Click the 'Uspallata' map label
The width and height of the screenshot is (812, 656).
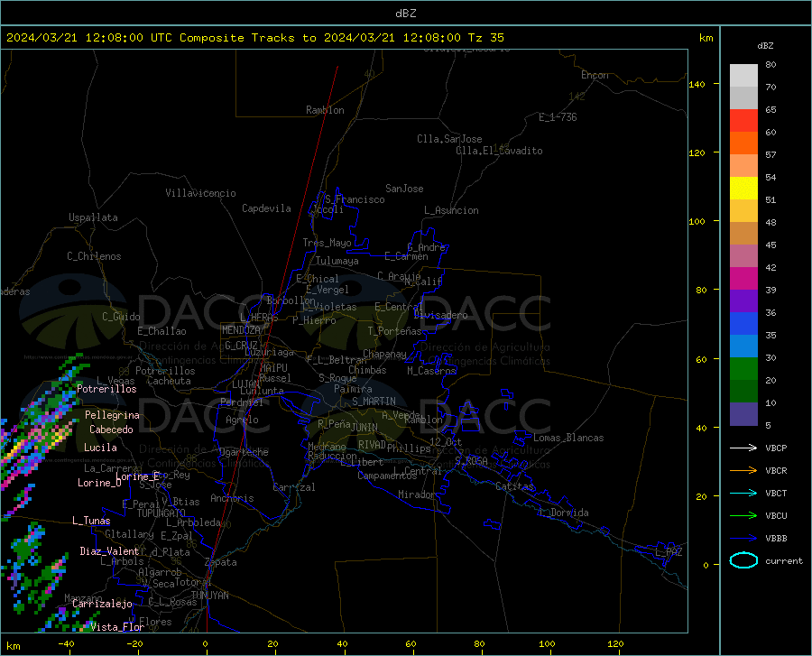click(x=93, y=217)
